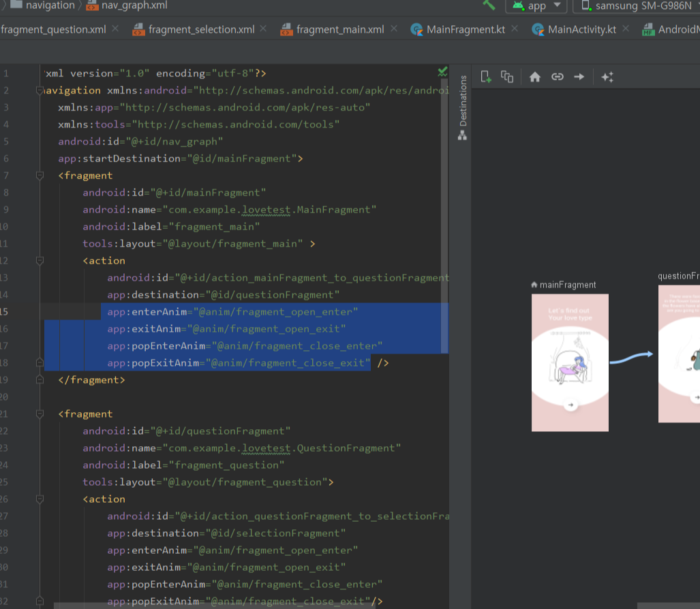Click line number 15 in the gutter

coord(4,311)
